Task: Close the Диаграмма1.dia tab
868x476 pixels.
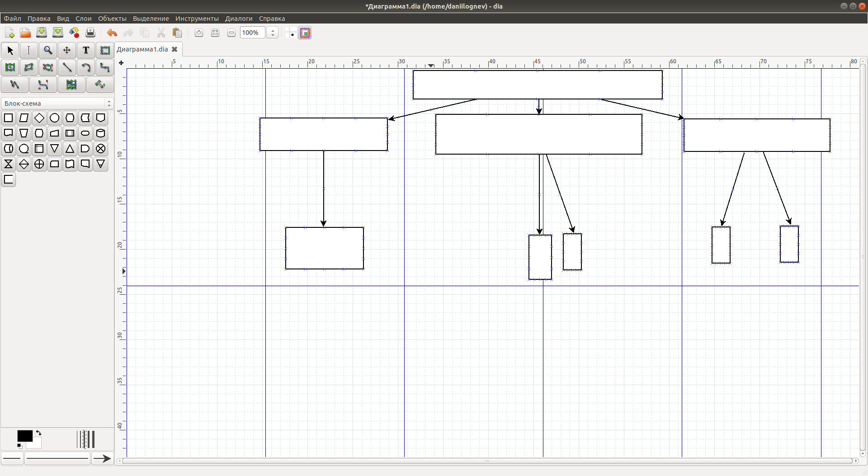Action: 175,49
